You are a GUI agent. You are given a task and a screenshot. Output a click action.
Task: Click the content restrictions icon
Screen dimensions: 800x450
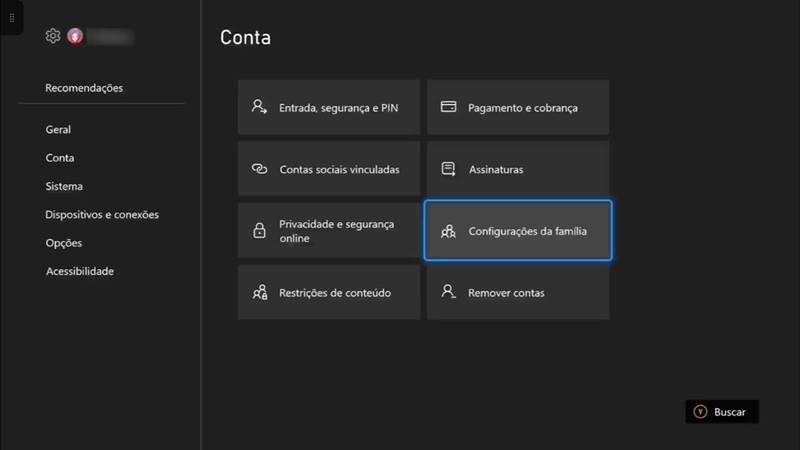coord(260,292)
